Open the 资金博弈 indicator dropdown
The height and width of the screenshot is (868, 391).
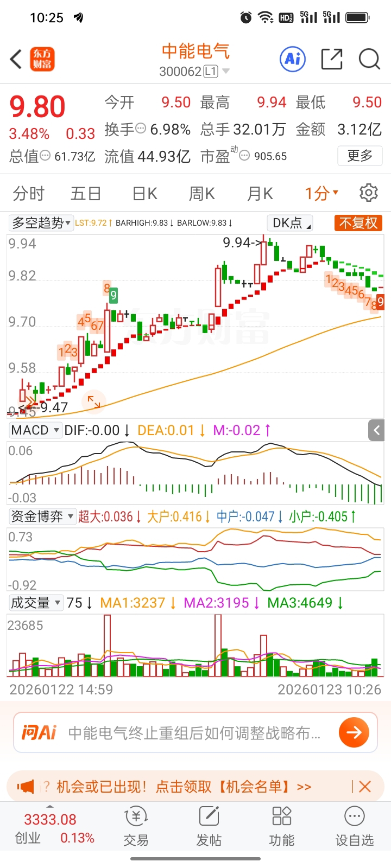[42, 516]
